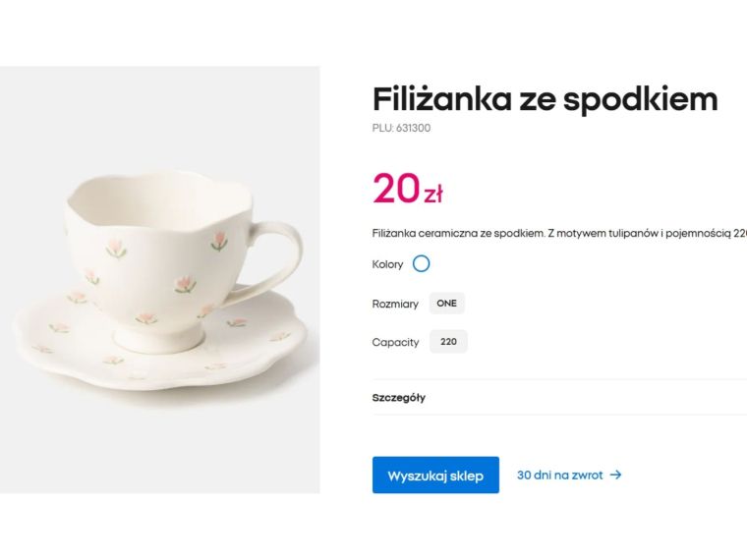
Task: Click the Filiżanka ze spodkiem title
Action: (x=545, y=99)
